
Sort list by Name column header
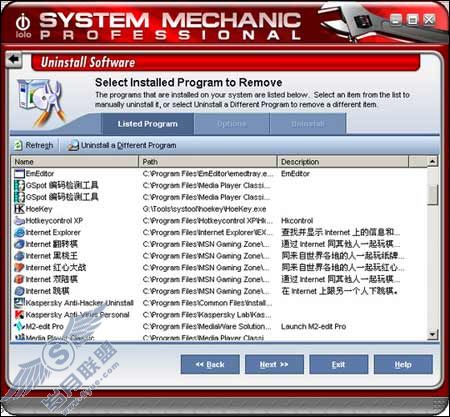pyautogui.click(x=75, y=162)
